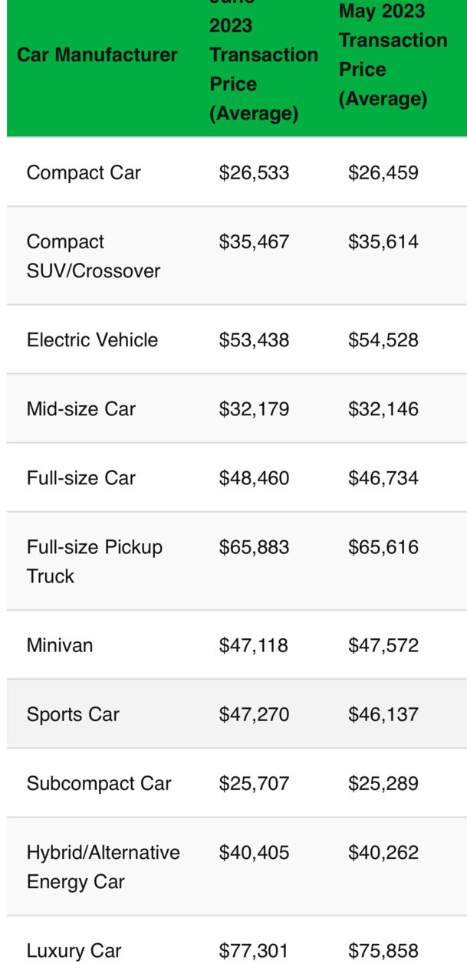Viewport: 467px width, 980px height.
Task: Select the Full-size Pickup Truck row label
Action: [x=95, y=562]
